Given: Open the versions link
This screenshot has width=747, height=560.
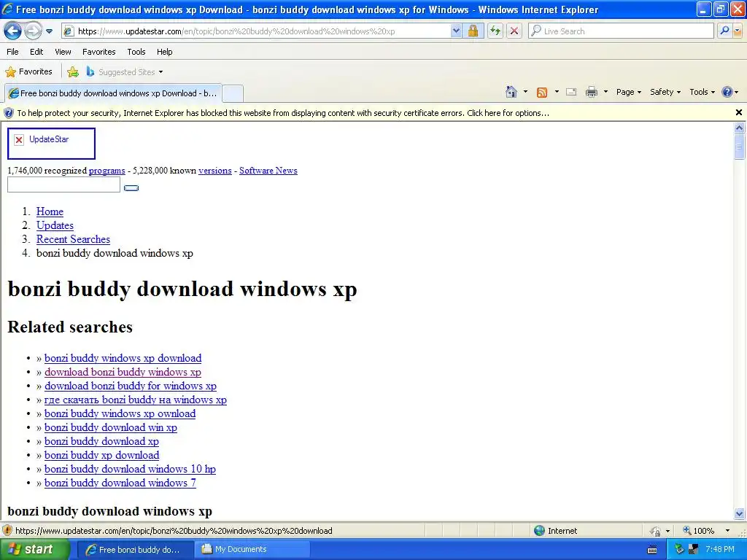Looking at the screenshot, I should pyautogui.click(x=215, y=171).
